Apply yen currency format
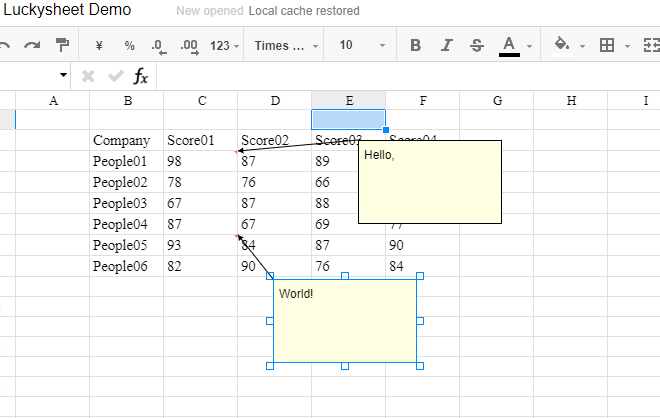This screenshot has width=660, height=418. tap(99, 45)
